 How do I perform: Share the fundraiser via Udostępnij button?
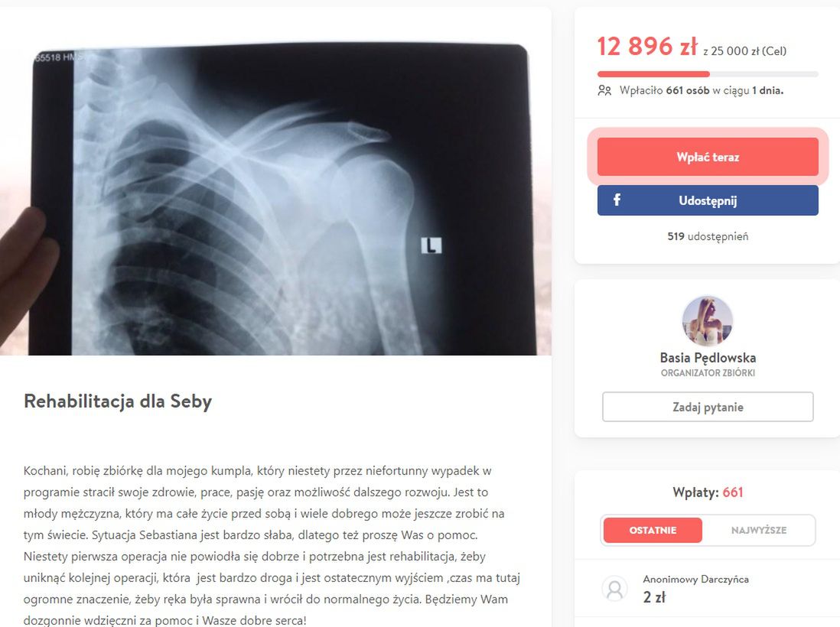click(708, 200)
